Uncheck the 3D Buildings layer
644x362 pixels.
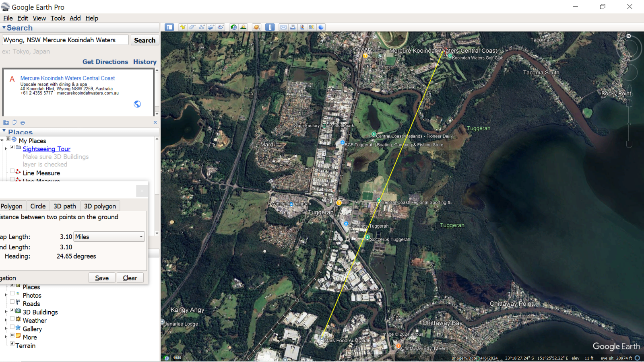click(x=12, y=310)
